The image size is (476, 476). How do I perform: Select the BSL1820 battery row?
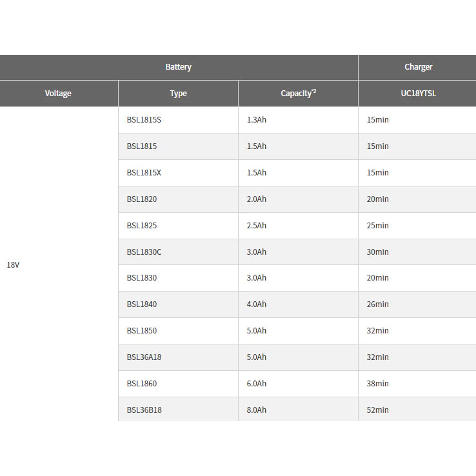tap(297, 199)
